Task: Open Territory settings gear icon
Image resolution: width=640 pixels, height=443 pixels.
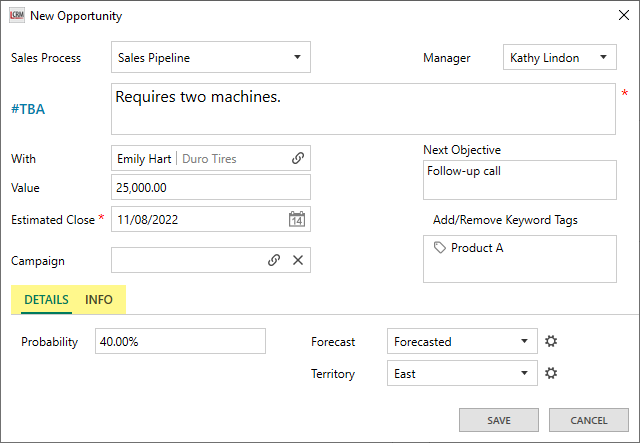Action: pos(550,374)
